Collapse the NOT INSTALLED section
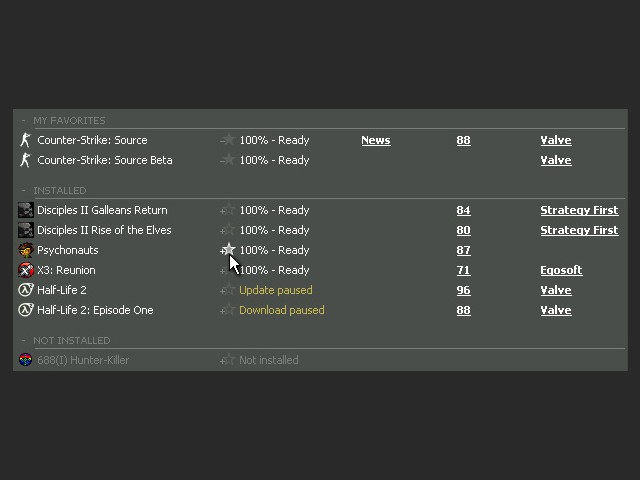 (x=23, y=340)
